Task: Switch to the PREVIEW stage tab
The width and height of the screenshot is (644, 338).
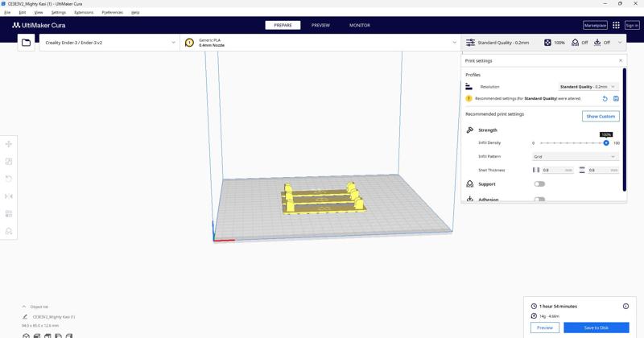Action: (320, 25)
